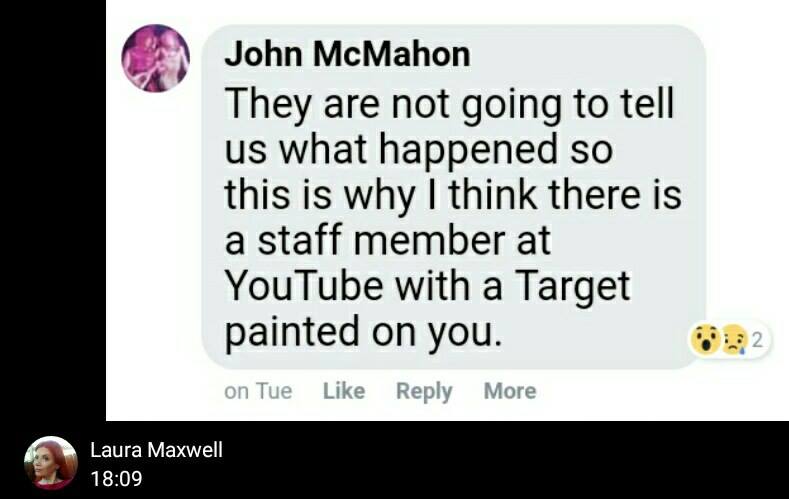
Task: Like John McMahon's comment
Action: (x=344, y=391)
